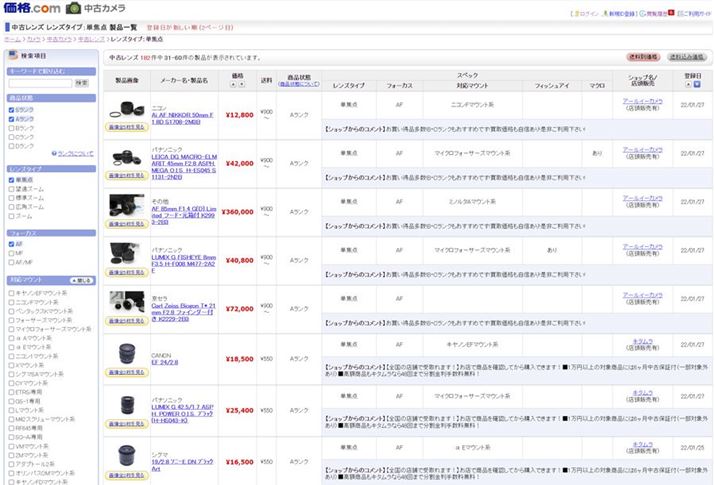The width and height of the screenshot is (715, 485).
Task: View more images for Carl Zeiss Biogon
Action: pos(126,321)
